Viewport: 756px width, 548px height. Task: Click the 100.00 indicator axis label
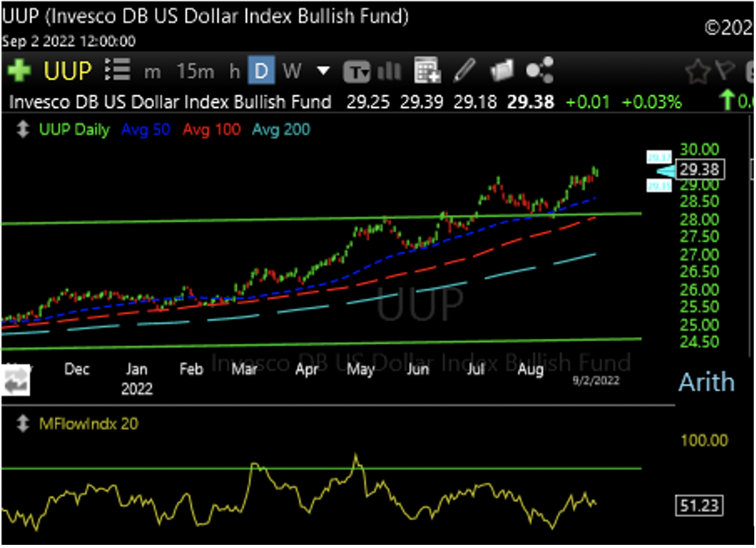(704, 441)
